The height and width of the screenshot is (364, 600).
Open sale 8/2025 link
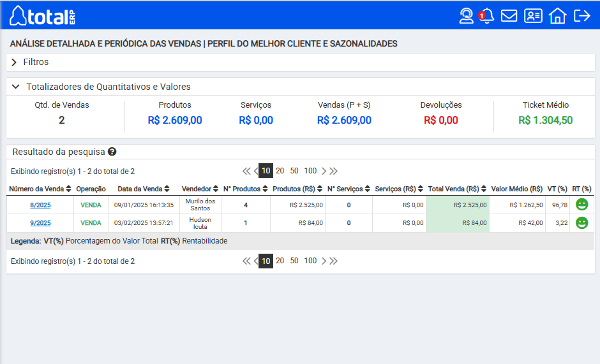tap(40, 205)
